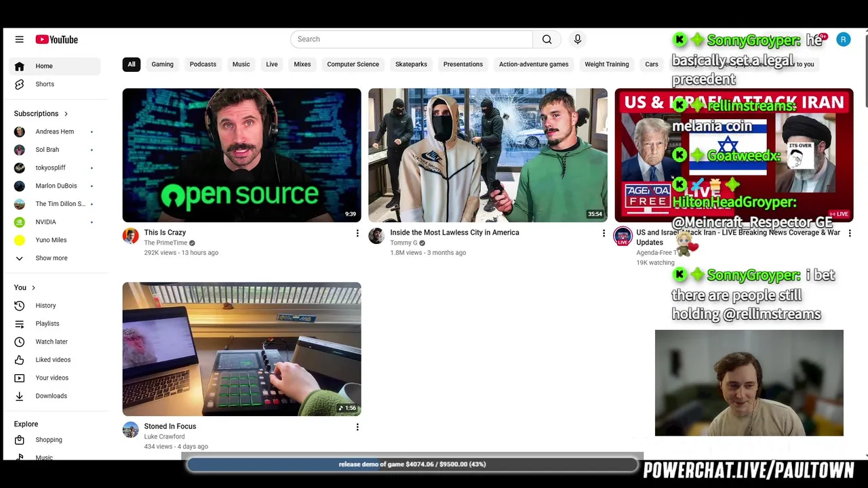Open Playlists in the sidebar

56,323
